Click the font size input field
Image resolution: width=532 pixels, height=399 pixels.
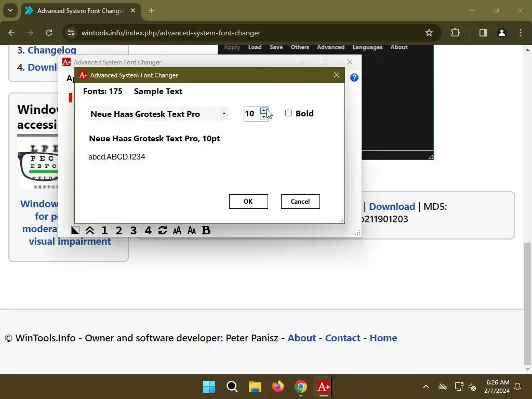pyautogui.click(x=252, y=114)
